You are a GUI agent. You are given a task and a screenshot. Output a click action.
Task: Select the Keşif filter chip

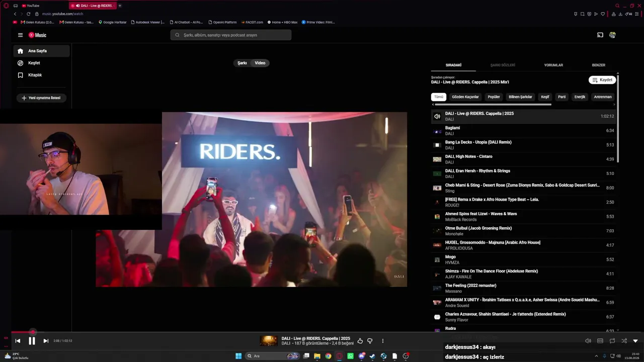pyautogui.click(x=545, y=97)
